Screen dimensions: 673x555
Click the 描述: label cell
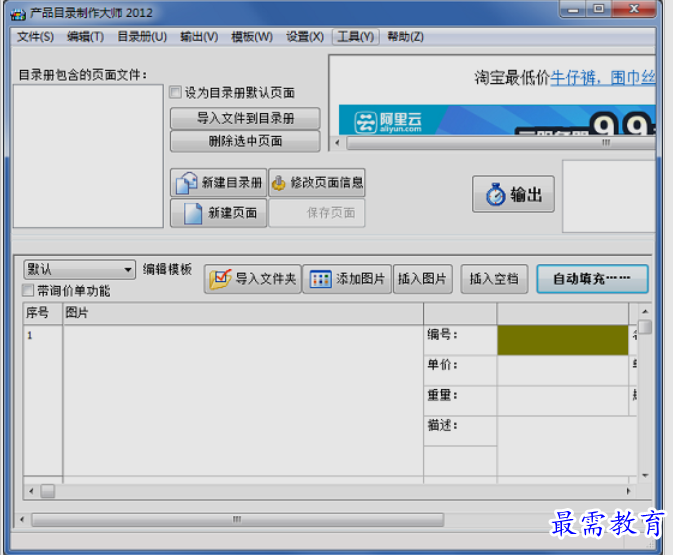(460, 431)
